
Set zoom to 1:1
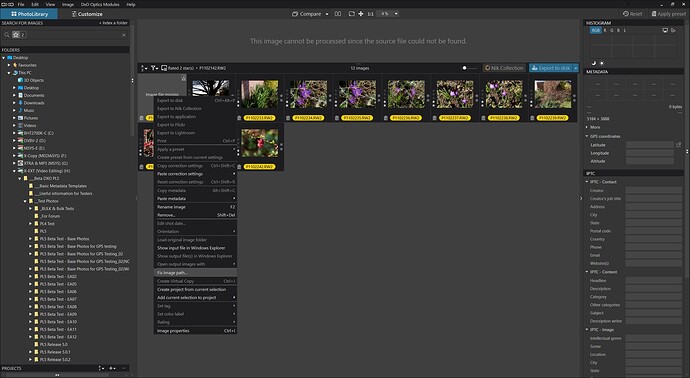pyautogui.click(x=371, y=14)
